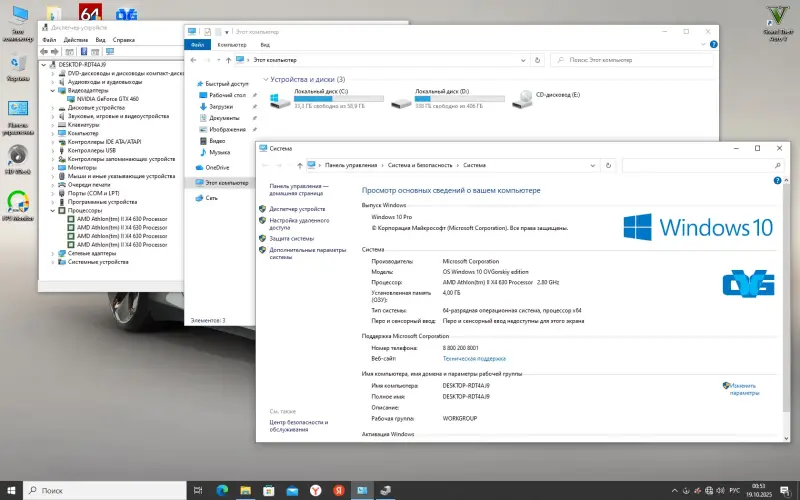Expand the Мониторы device category
Screen dimensions: 800x500
tap(56, 167)
